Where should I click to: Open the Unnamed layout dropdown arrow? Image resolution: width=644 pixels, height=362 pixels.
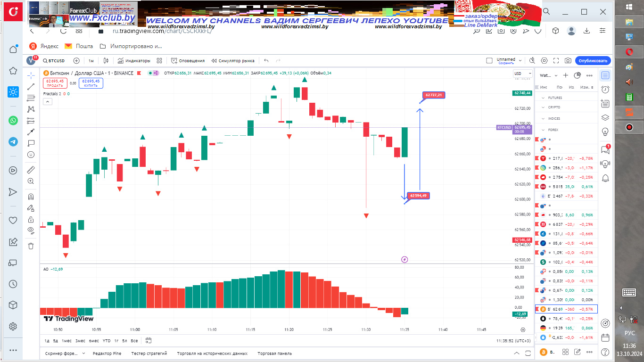(520, 60)
